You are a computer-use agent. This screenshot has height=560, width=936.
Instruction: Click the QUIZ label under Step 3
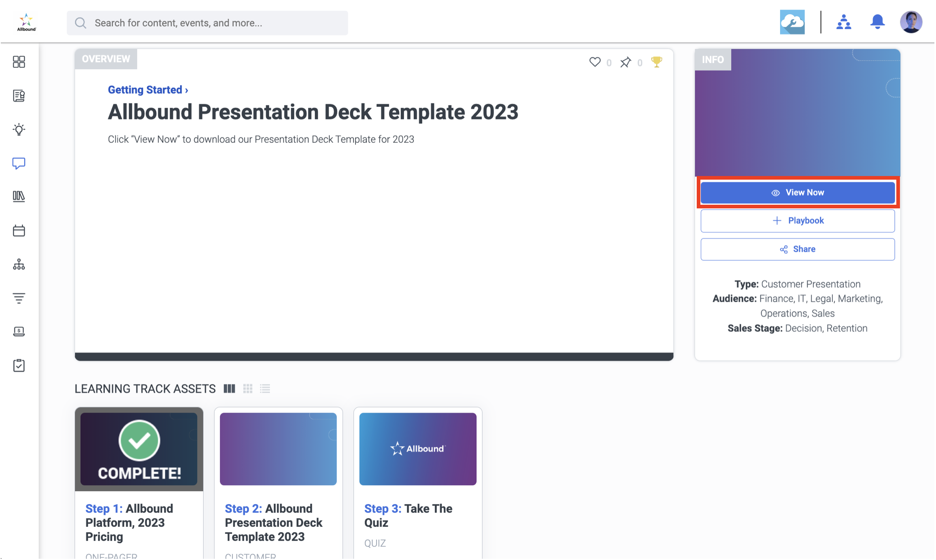pyautogui.click(x=375, y=543)
